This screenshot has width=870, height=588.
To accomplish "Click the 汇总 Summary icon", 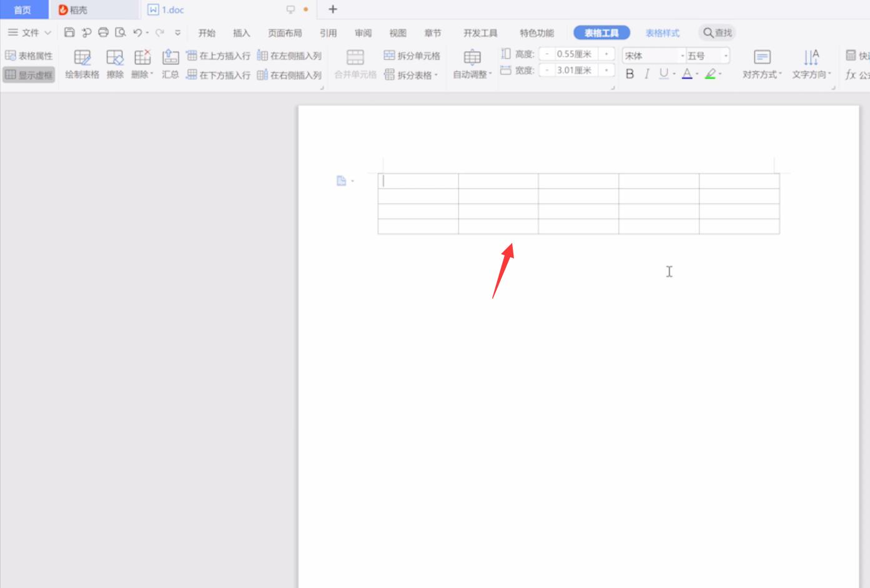I will pos(171,65).
